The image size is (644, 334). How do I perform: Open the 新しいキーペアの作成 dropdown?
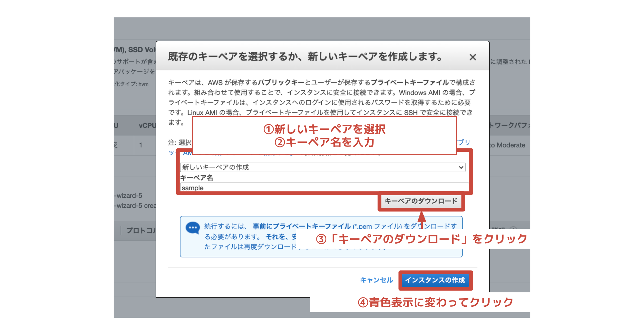pos(322,168)
